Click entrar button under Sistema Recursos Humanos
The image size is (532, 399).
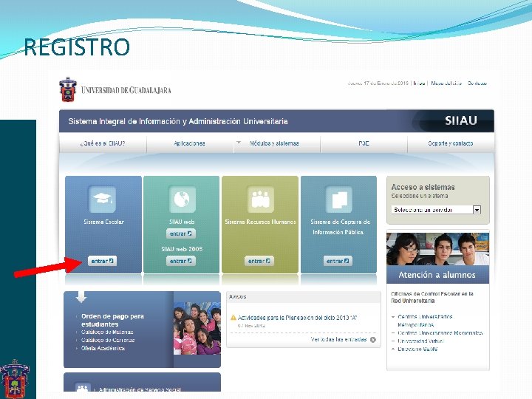click(259, 261)
